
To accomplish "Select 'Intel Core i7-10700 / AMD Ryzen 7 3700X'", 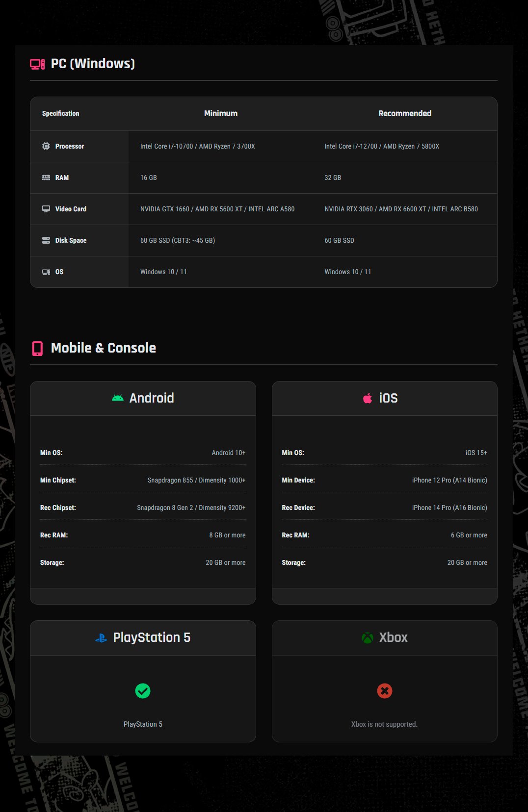I will [198, 146].
